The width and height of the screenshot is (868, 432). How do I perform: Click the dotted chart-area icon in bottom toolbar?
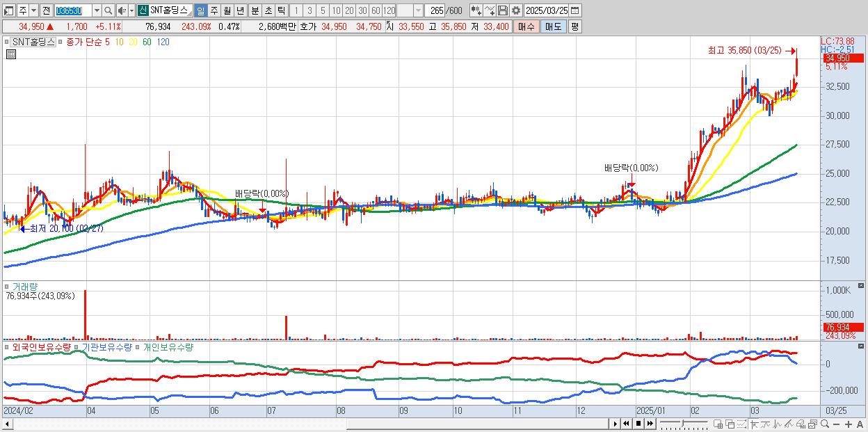(741, 424)
